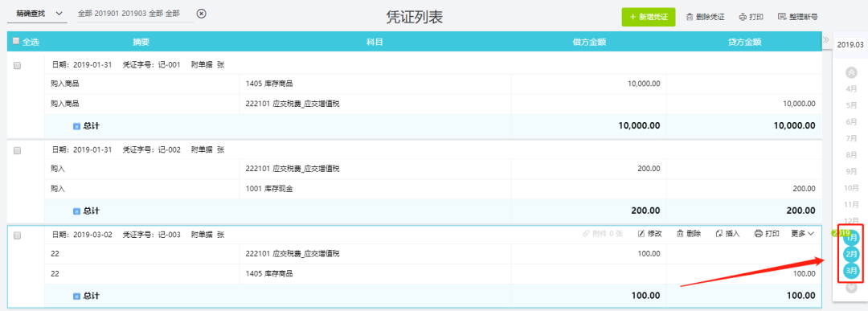868x311 pixels.
Task: Select 11月 in the month sidebar
Action: click(851, 205)
